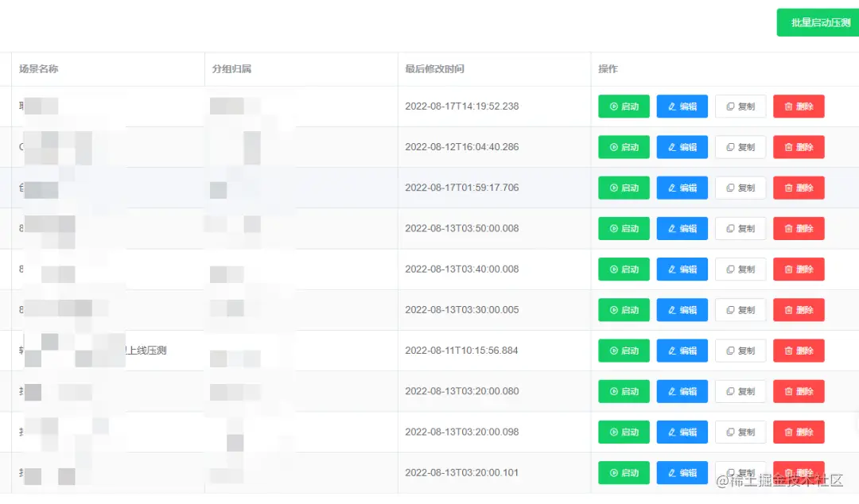Copy the scenario modified 2022-08-13T03:50:00.008
The image size is (859, 504).
click(x=740, y=228)
